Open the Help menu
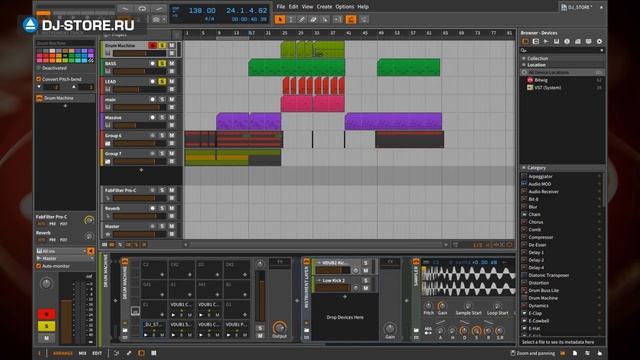The height and width of the screenshot is (360, 640). (x=363, y=7)
